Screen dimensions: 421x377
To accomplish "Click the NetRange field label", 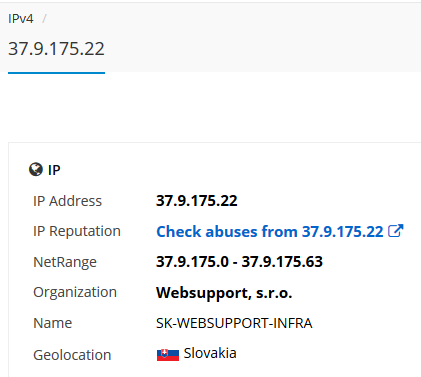I will [65, 262].
